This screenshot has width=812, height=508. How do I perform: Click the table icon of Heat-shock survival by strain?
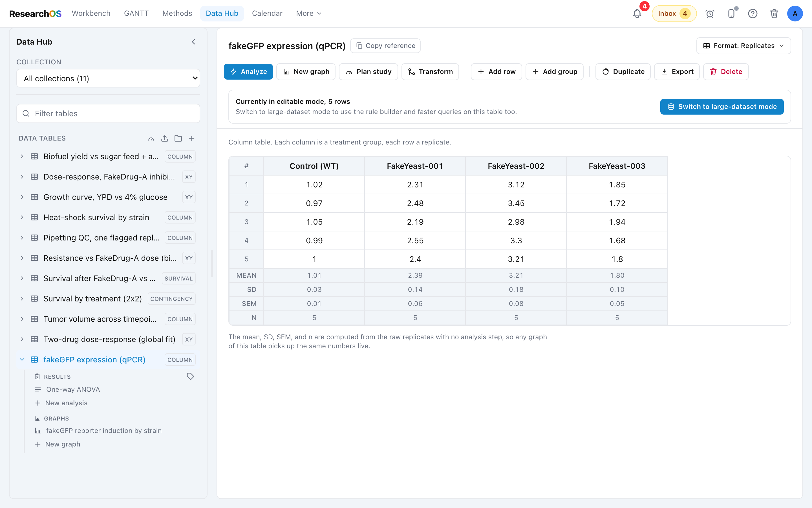point(34,217)
